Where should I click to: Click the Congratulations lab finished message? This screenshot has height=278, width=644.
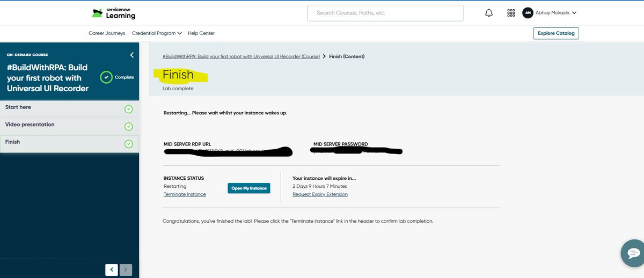tap(298, 221)
